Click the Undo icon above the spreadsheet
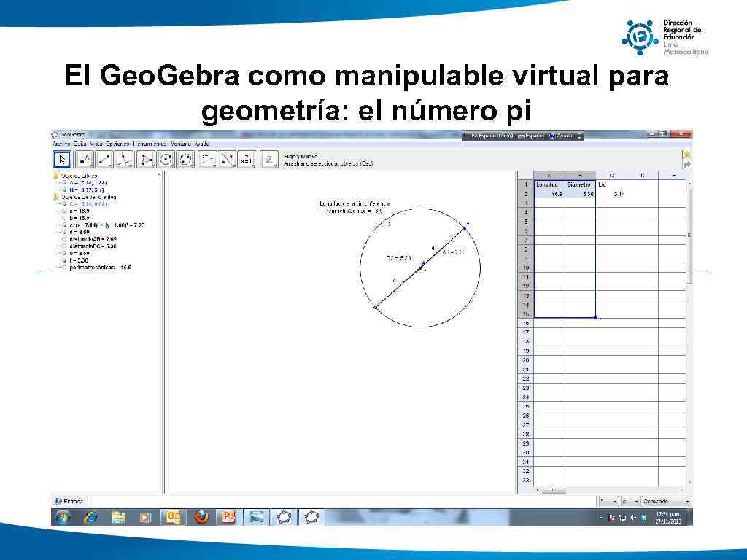This screenshot has width=747, height=560. coord(686,155)
